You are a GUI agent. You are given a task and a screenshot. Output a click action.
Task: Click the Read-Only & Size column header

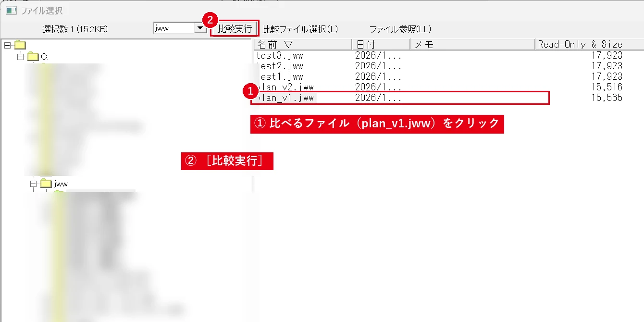coord(589,44)
